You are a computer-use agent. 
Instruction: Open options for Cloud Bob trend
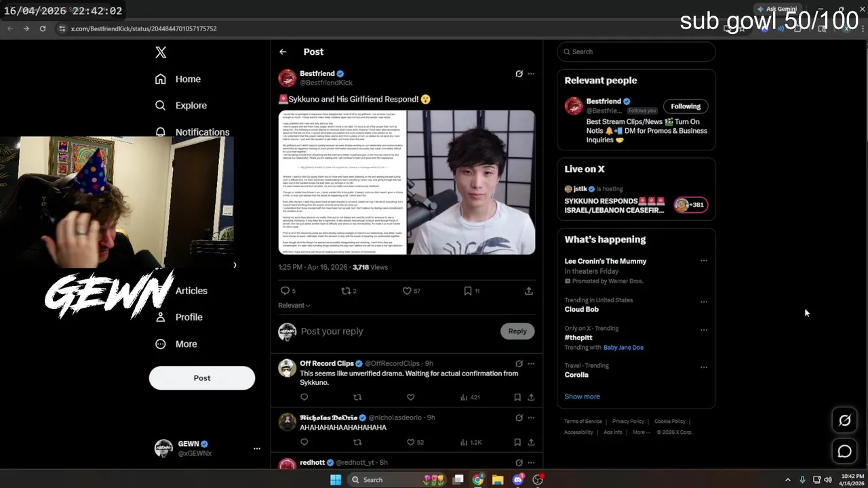(x=704, y=302)
